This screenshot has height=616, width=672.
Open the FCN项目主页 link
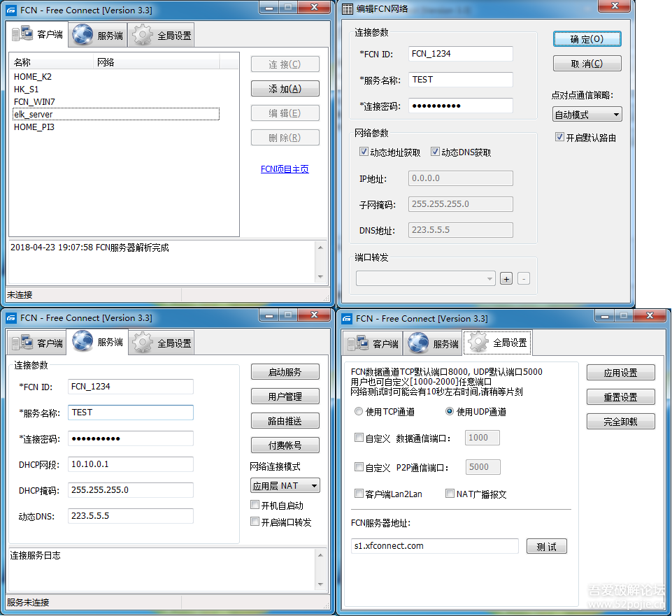(x=285, y=169)
